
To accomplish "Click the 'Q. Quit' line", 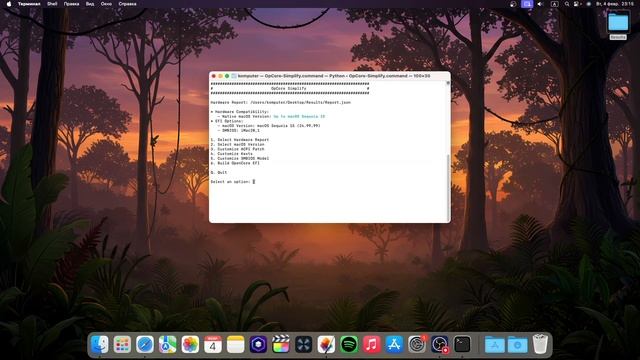I will (219, 172).
